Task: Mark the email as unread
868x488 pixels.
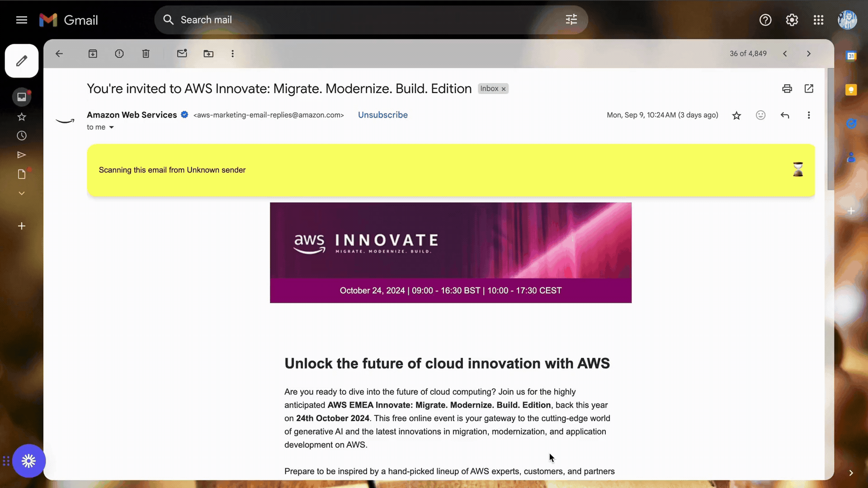Action: pos(182,54)
